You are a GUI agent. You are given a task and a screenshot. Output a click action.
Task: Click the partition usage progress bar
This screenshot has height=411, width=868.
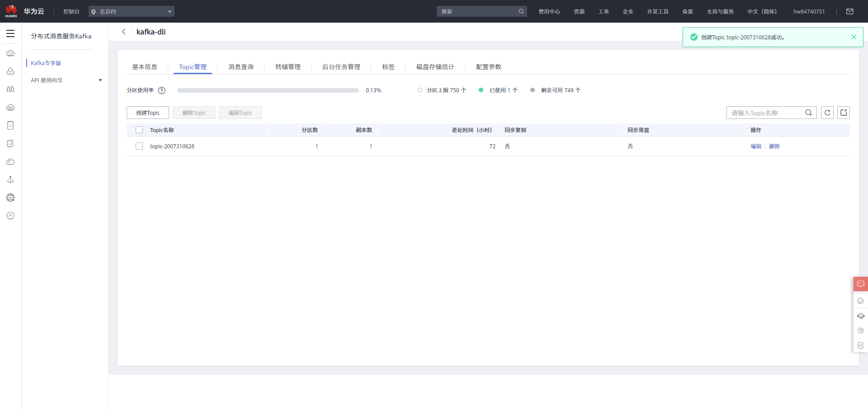(269, 90)
